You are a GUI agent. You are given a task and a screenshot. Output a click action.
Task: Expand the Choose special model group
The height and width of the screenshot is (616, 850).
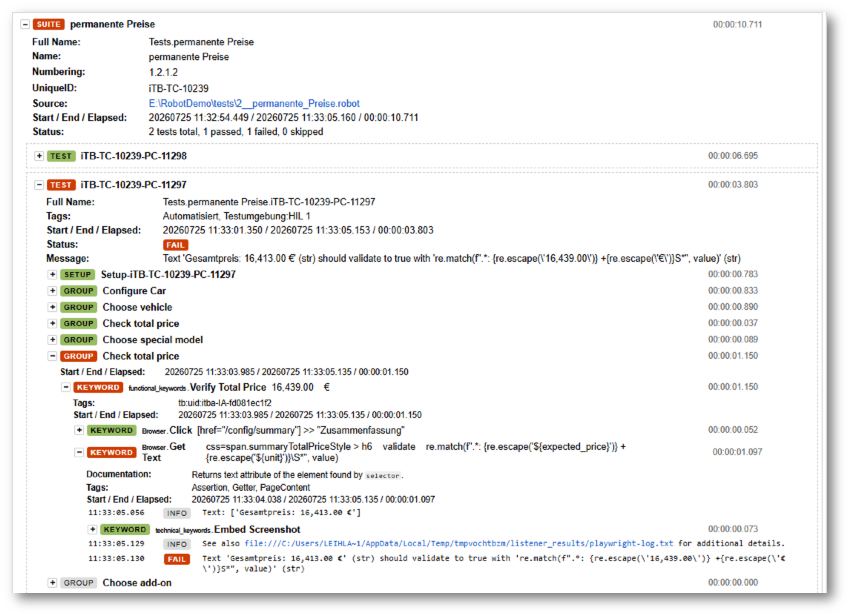[x=52, y=340]
